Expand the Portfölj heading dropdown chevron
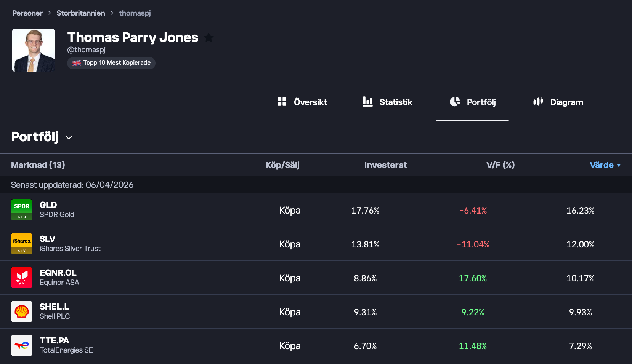This screenshot has height=364, width=632. [69, 137]
